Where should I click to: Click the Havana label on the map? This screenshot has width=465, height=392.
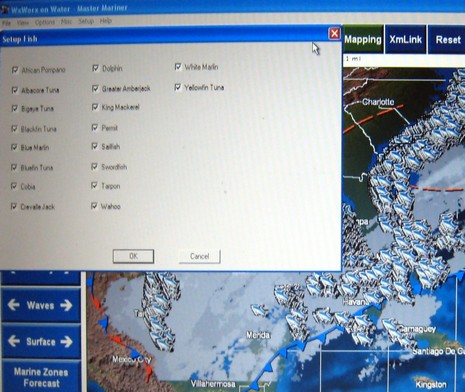tap(356, 302)
